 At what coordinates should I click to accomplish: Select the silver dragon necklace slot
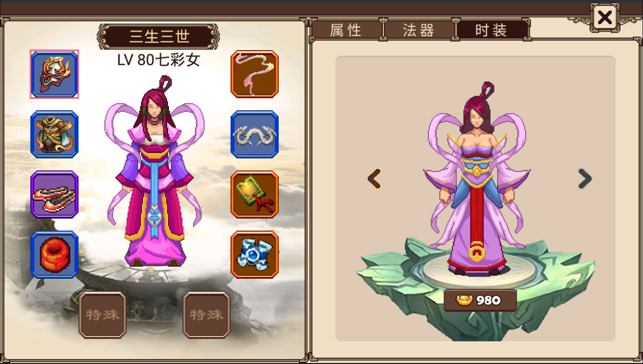pyautogui.click(x=255, y=134)
